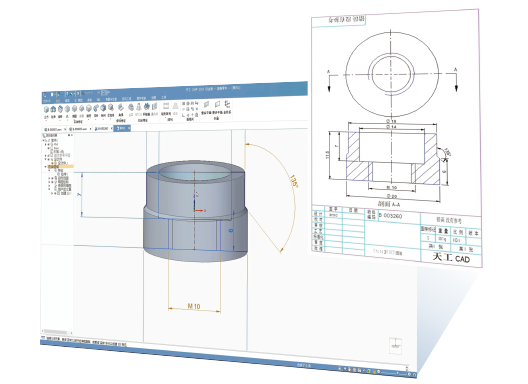The height and width of the screenshot is (384, 528).
Task: Select the M 10 thread dimension
Action: point(194,306)
